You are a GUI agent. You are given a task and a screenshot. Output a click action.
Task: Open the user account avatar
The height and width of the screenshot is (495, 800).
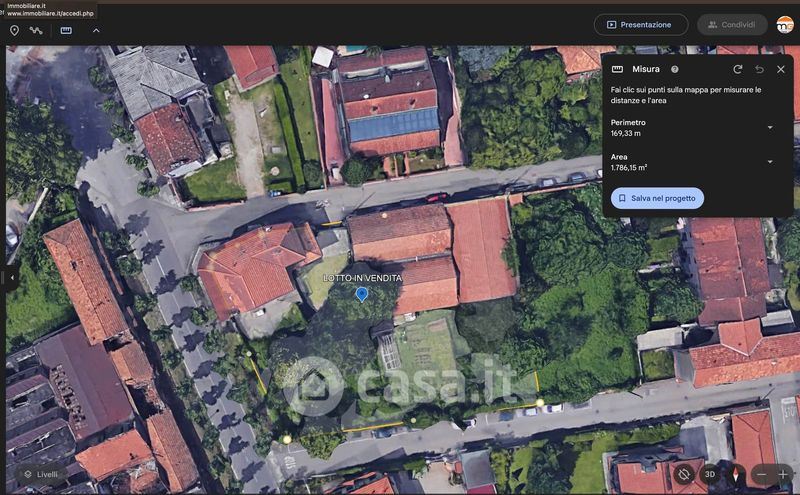pos(784,24)
